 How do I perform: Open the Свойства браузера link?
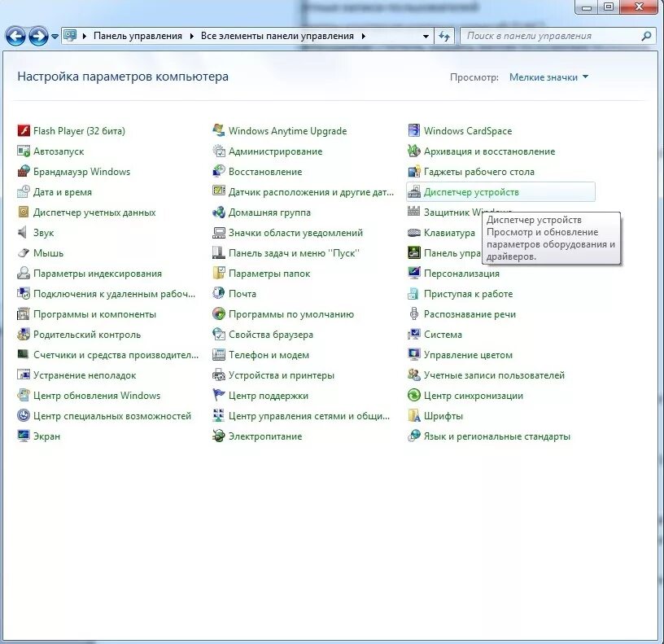pyautogui.click(x=271, y=335)
